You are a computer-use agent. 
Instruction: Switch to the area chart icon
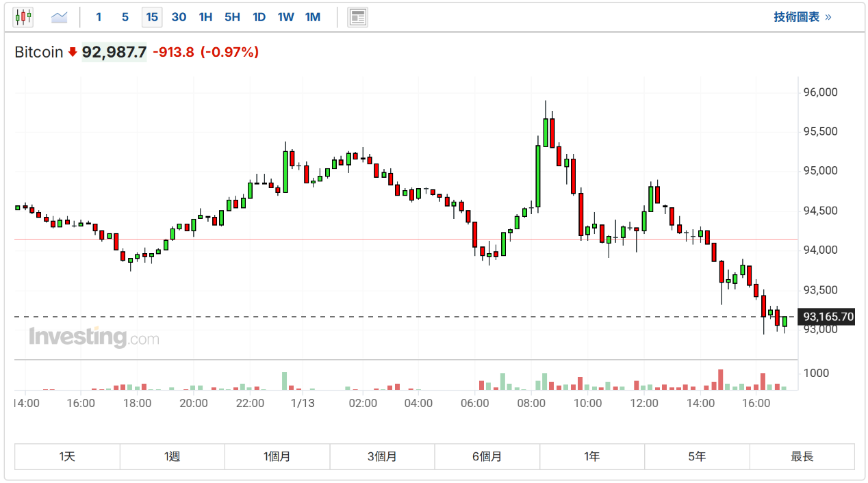tap(60, 17)
